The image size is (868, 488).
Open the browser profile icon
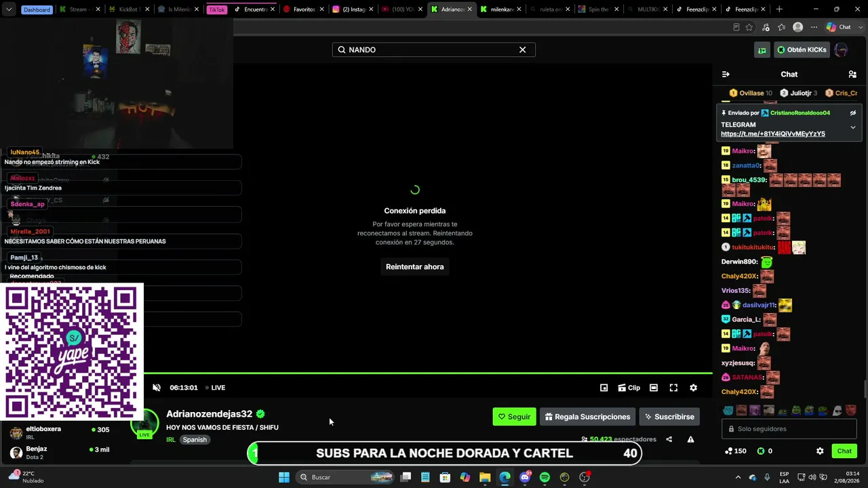(x=798, y=27)
